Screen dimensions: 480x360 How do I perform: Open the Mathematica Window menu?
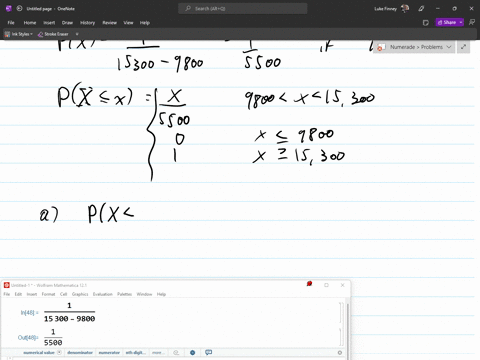144,294
